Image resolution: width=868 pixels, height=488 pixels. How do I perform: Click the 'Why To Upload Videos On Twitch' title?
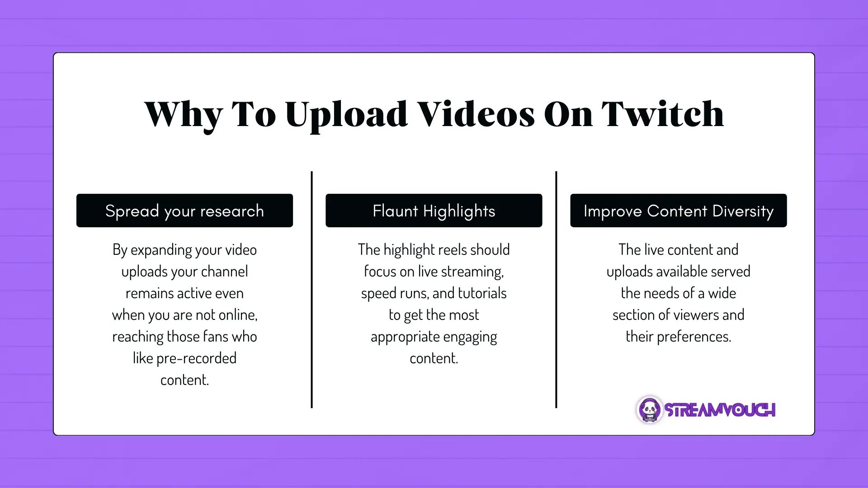pos(434,113)
